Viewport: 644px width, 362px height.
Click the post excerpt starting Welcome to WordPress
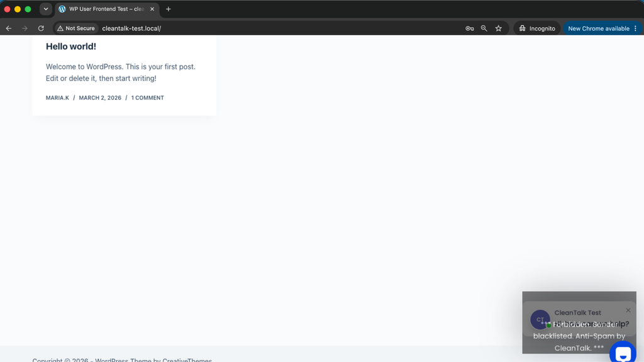point(121,72)
